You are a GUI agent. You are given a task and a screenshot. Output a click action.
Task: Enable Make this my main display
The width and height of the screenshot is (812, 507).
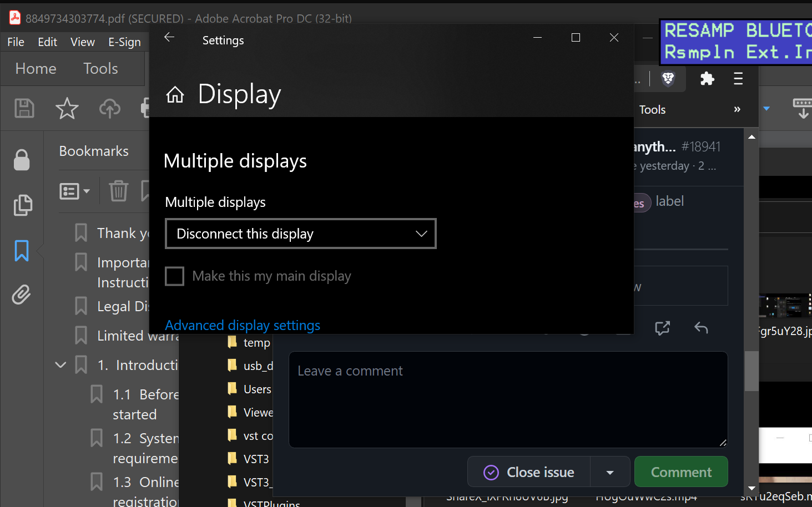(174, 276)
